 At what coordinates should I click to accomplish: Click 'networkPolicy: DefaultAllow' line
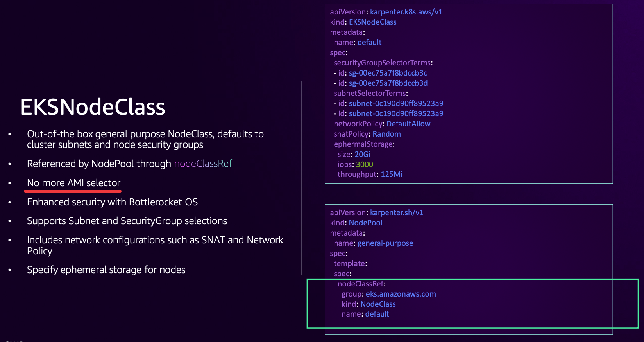coord(382,124)
